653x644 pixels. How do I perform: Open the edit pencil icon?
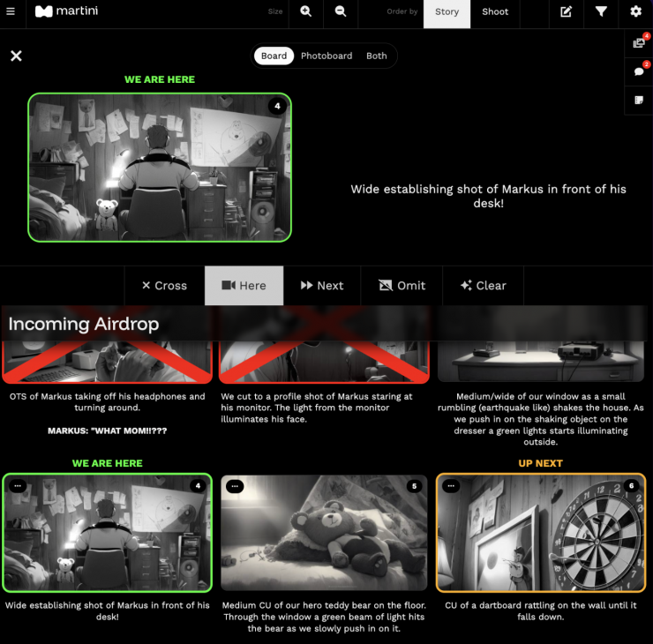click(x=566, y=11)
